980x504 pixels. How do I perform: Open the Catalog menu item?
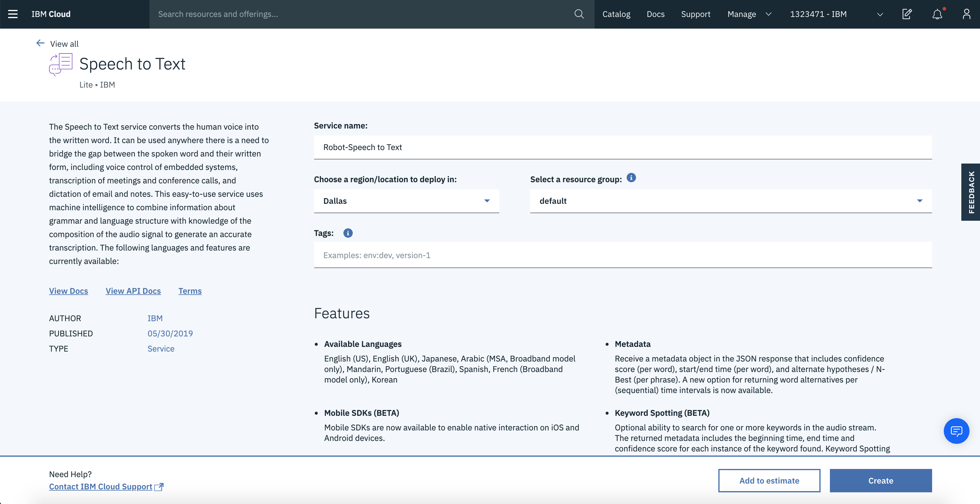[x=616, y=14]
